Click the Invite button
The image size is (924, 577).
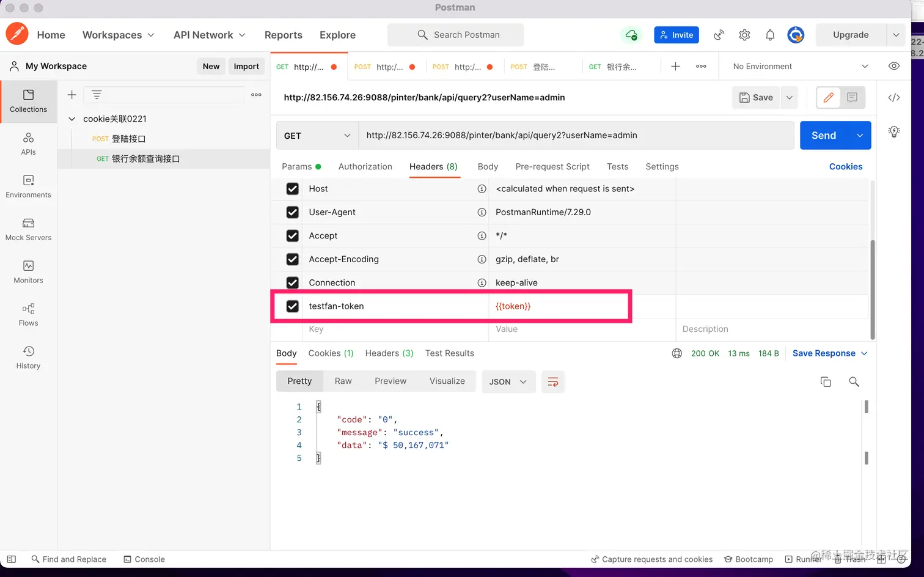[676, 35]
